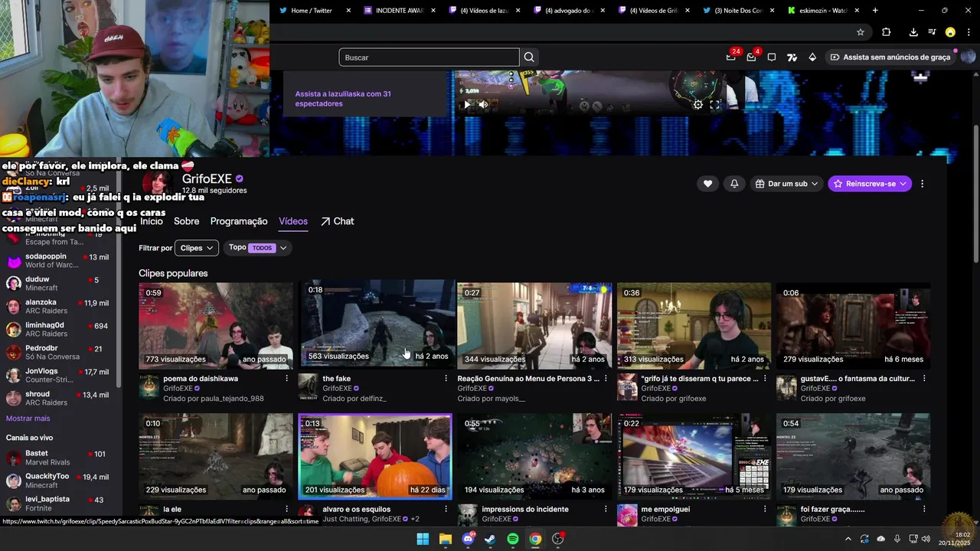
Task: Open mini player settings gear
Action: 697,105
